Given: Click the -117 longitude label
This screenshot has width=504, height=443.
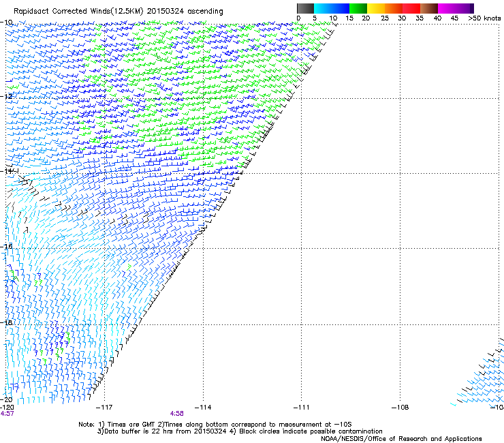Looking at the screenshot, I should pos(104,408).
